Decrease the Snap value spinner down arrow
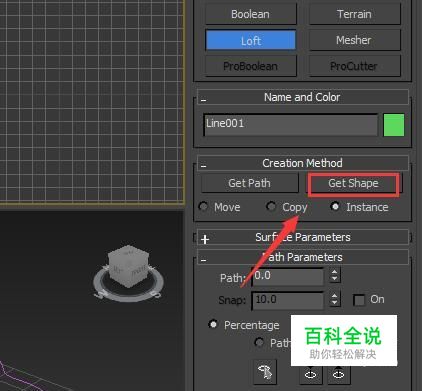422x391 pixels. pos(334,303)
